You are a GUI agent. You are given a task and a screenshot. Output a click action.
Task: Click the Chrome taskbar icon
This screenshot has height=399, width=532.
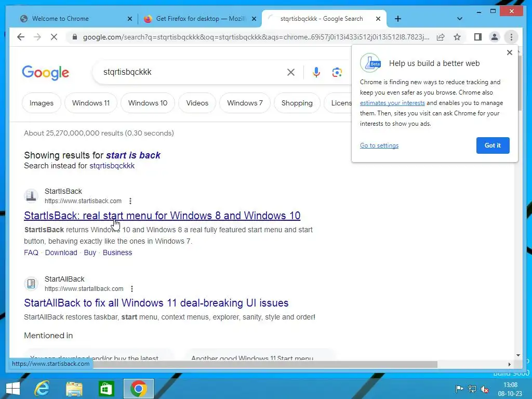pos(138,389)
